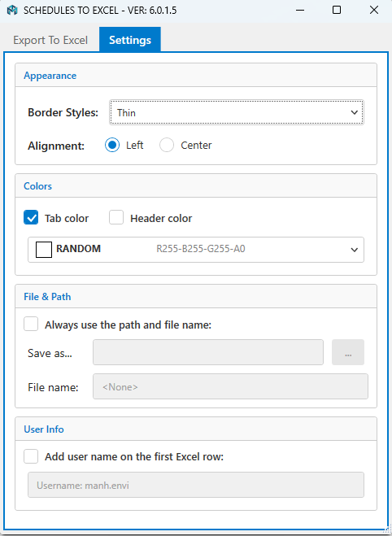Click the Alignment label

click(x=56, y=146)
